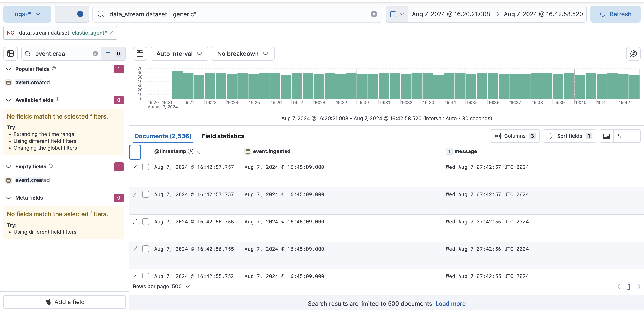Open the calendar quick date menu
The width and height of the screenshot is (644, 310).
pyautogui.click(x=397, y=14)
